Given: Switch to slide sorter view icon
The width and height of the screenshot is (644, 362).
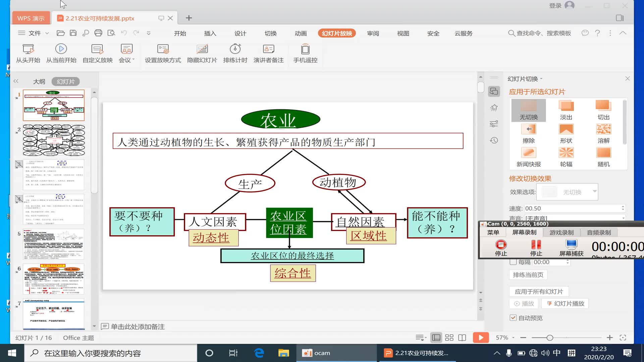Looking at the screenshot, I should point(449,338).
